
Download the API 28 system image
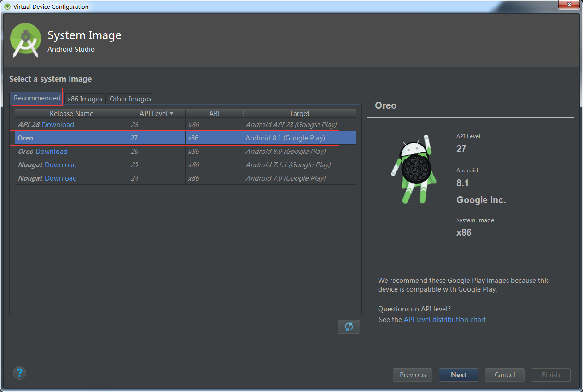[58, 124]
